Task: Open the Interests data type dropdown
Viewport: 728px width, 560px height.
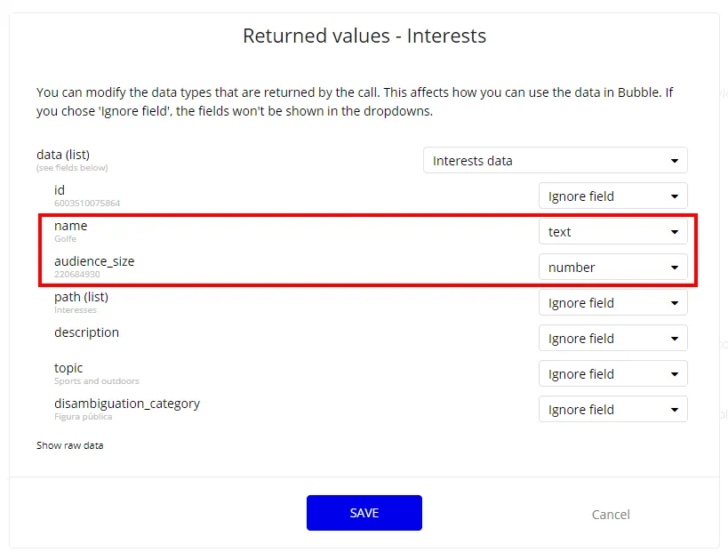Action: pos(555,161)
